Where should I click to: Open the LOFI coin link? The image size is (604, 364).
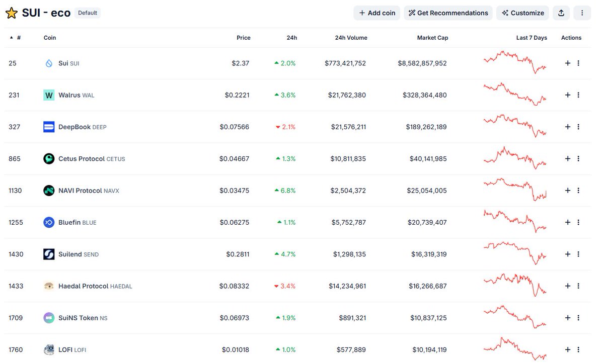(72, 349)
